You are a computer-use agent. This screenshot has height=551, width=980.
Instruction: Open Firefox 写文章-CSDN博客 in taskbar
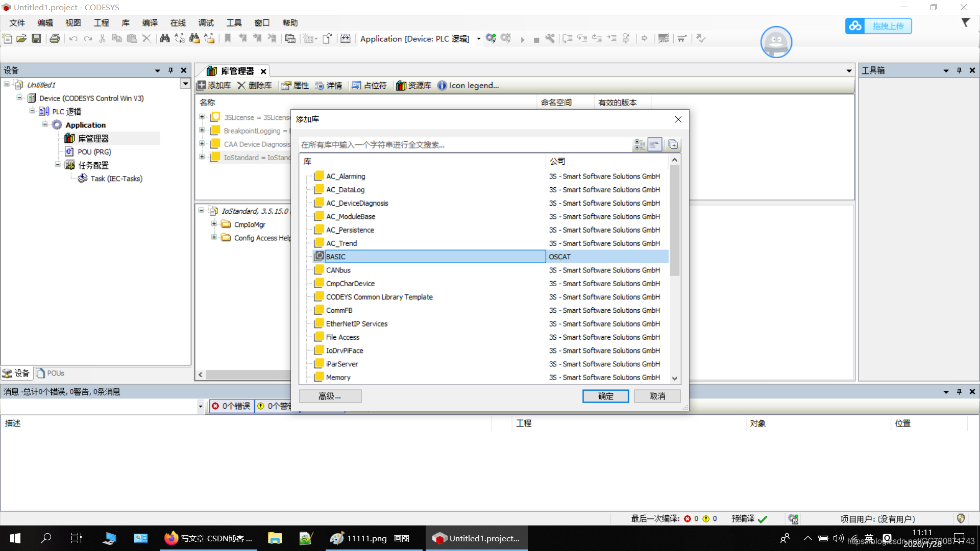point(208,538)
